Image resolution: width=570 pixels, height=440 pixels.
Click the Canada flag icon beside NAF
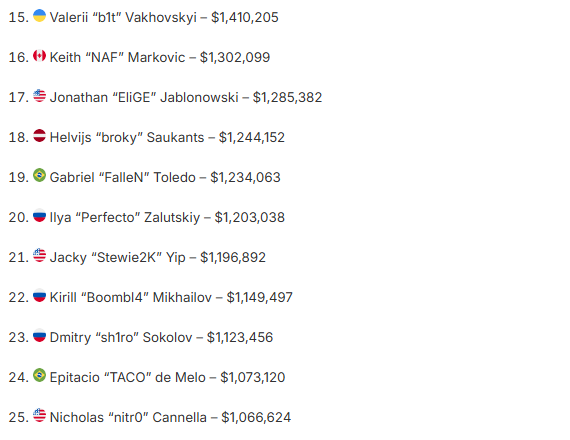click(39, 56)
